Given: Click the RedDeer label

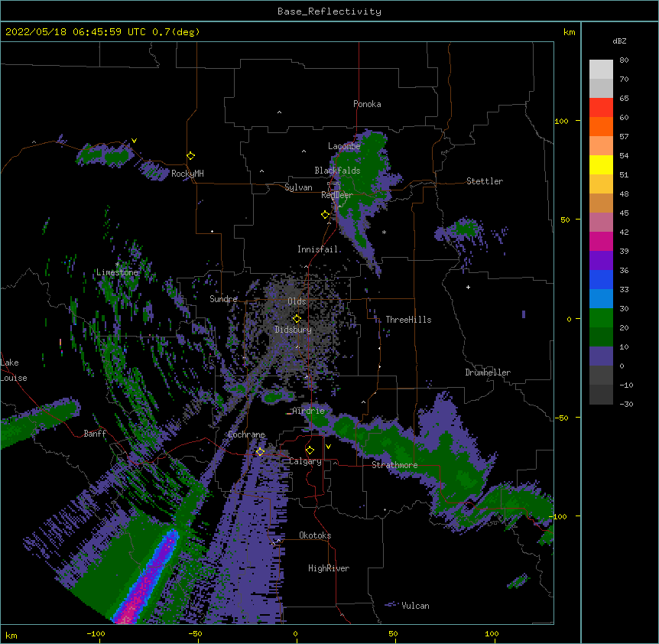Looking at the screenshot, I should pos(337,195).
